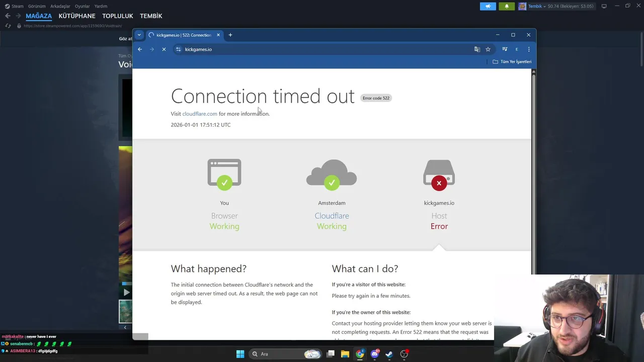Open Chrome media controls icon
The image size is (644, 362).
click(505, 49)
